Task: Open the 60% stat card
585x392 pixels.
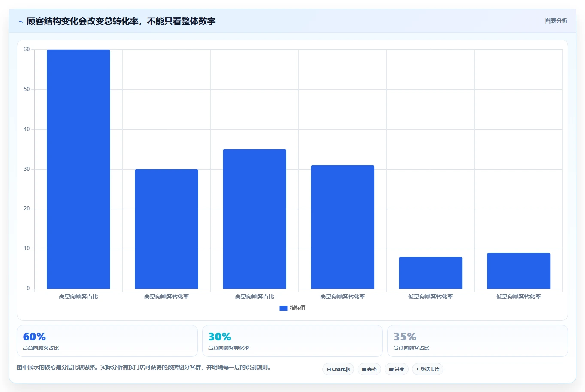Action: (107, 341)
